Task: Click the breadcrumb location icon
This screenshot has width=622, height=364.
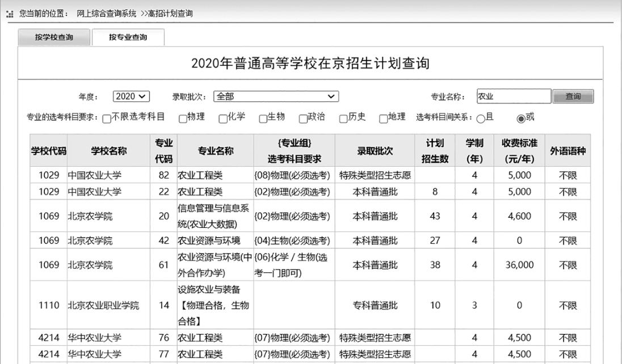Action: [10, 14]
